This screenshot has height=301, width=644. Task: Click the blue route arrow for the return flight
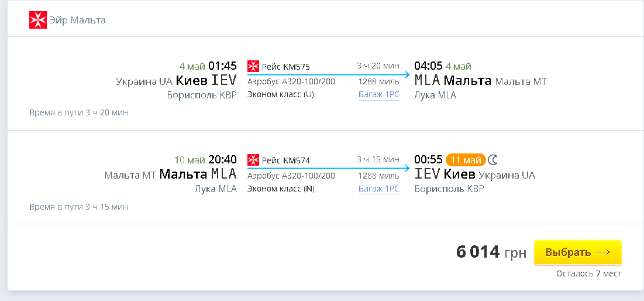pyautogui.click(x=328, y=169)
